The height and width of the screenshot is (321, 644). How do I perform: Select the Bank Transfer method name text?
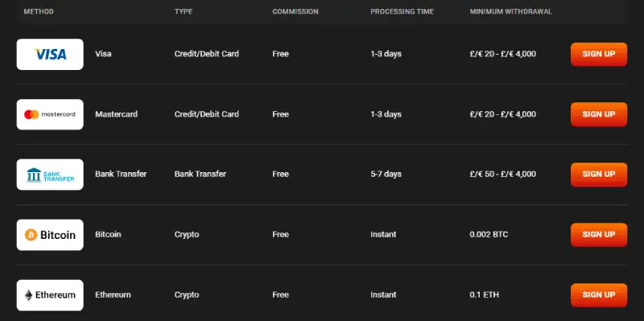point(121,174)
